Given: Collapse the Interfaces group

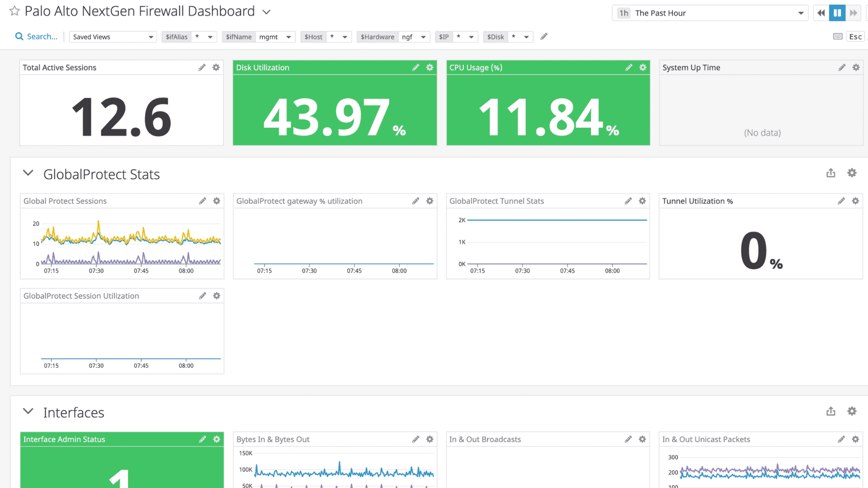Looking at the screenshot, I should pos(28,412).
